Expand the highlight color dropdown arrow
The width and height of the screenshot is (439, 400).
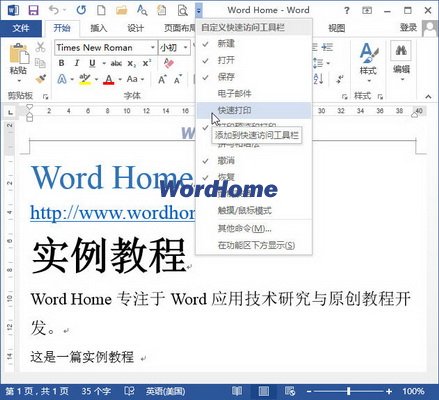tap(96, 79)
